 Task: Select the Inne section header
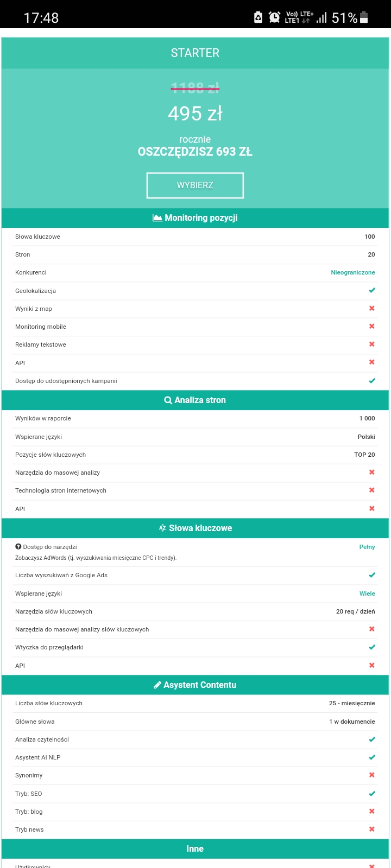(x=195, y=849)
